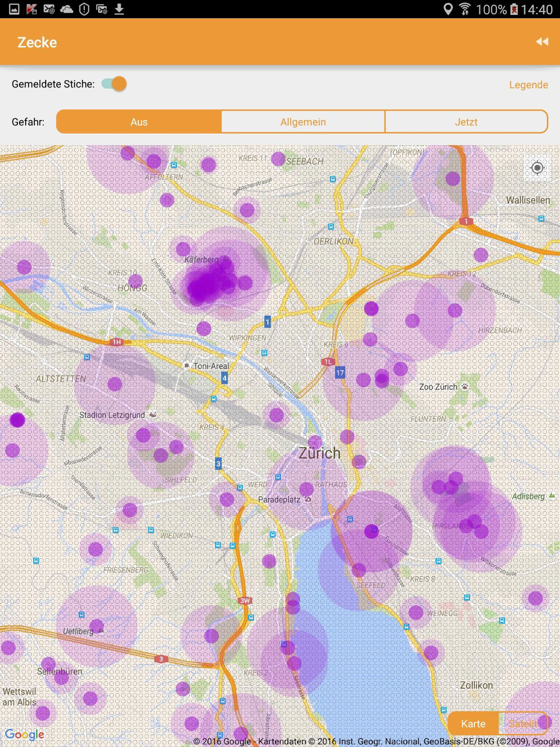Click the Google logo on map

[24, 734]
